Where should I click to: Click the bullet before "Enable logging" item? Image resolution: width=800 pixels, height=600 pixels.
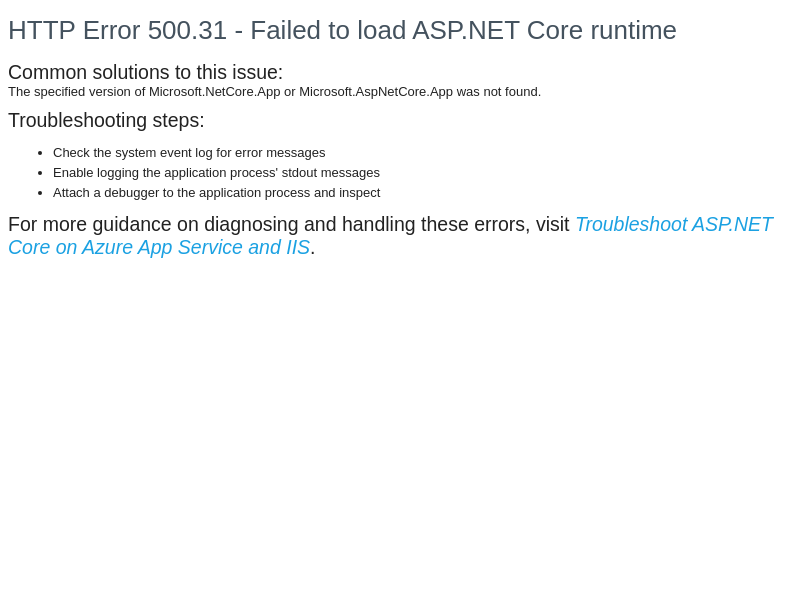[x=40, y=173]
